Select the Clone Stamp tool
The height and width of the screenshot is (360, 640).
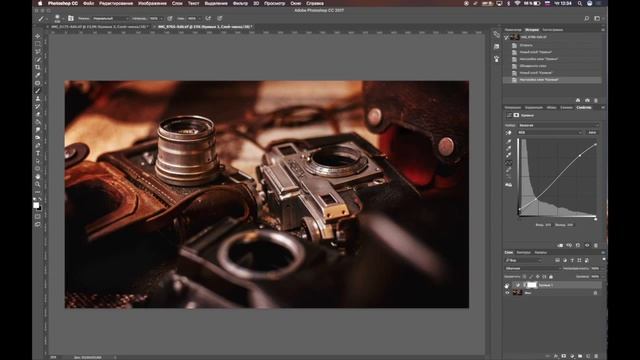[38, 98]
